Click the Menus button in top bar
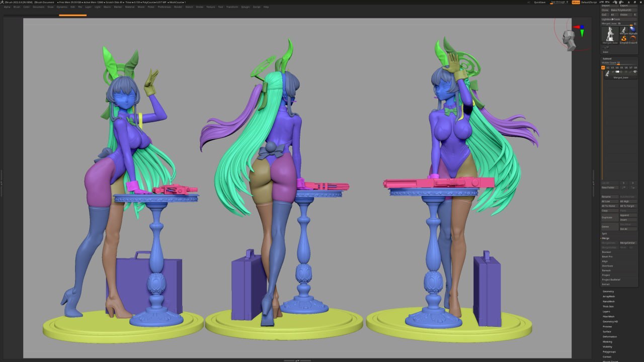The width and height of the screenshot is (644, 362). 576,2
